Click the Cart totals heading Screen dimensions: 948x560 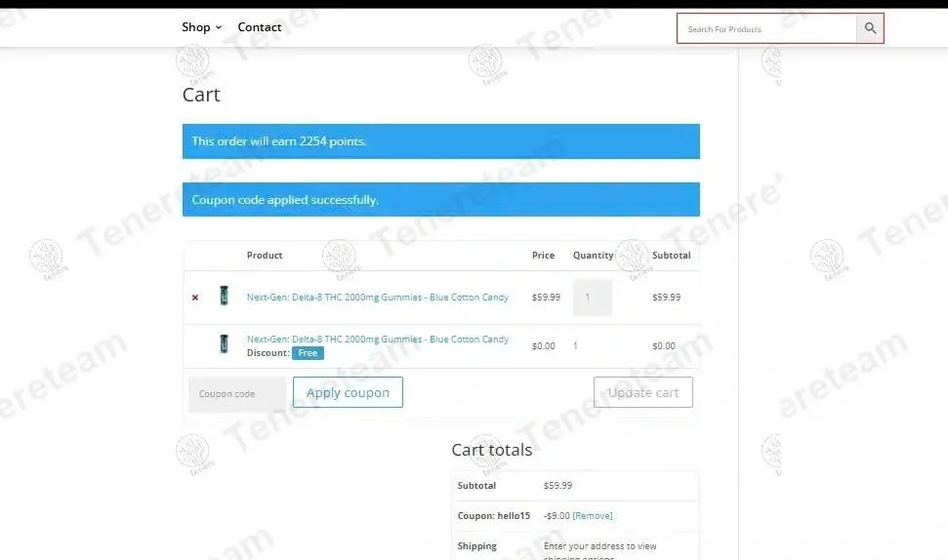click(x=492, y=450)
